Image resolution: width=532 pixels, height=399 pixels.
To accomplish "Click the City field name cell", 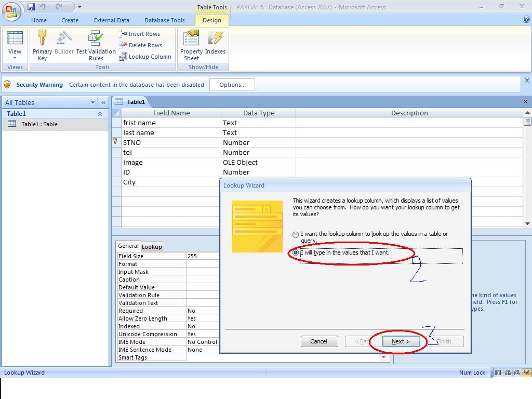I will coord(171,182).
